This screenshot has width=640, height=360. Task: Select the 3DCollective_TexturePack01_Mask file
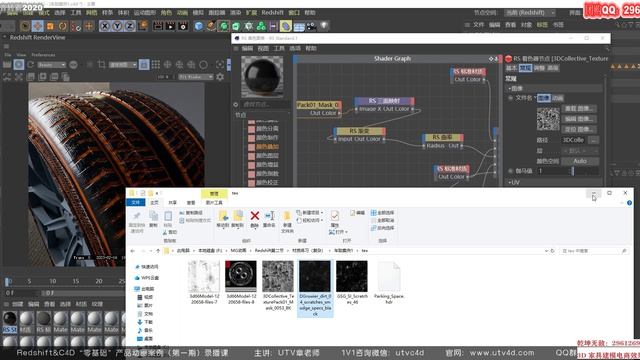coord(278,286)
